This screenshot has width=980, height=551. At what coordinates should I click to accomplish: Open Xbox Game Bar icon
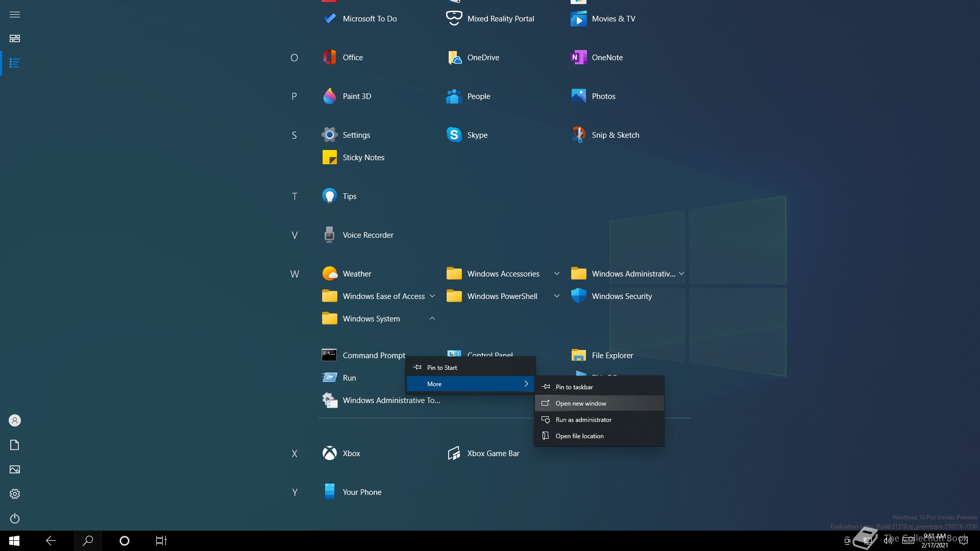(454, 454)
